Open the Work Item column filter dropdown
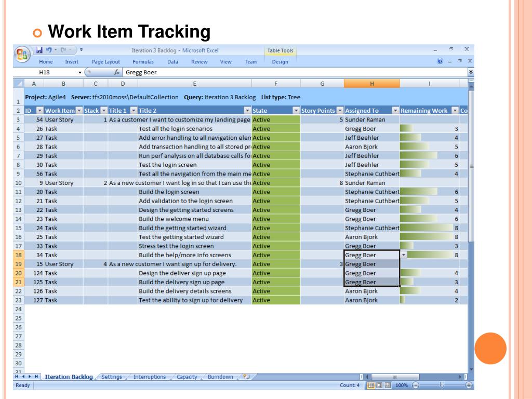Viewport: 532px width, 399px height. [x=79, y=111]
